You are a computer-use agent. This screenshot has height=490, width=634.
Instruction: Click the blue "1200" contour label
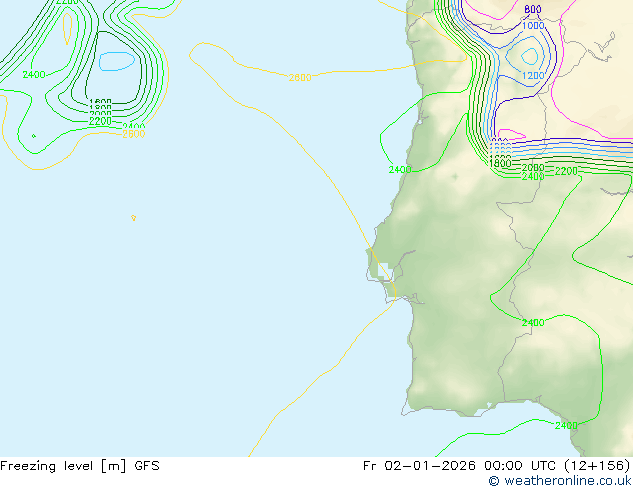pos(533,76)
